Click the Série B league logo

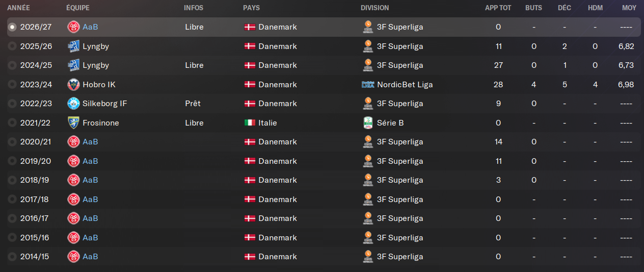[x=367, y=123]
